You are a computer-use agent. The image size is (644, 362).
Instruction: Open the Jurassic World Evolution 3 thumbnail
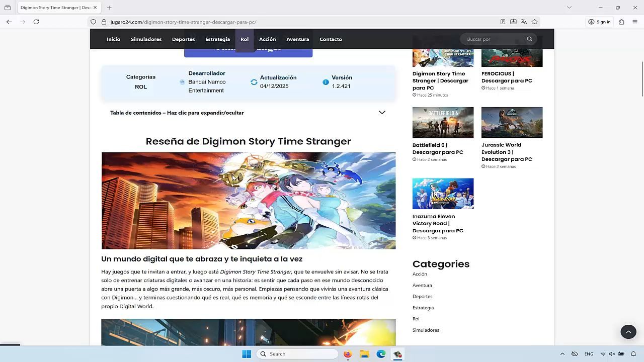pyautogui.click(x=512, y=122)
